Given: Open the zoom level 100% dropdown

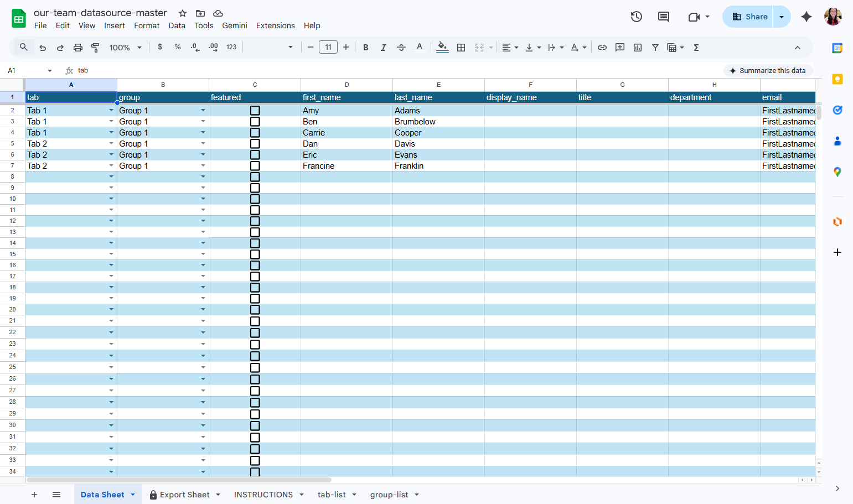Looking at the screenshot, I should point(126,48).
